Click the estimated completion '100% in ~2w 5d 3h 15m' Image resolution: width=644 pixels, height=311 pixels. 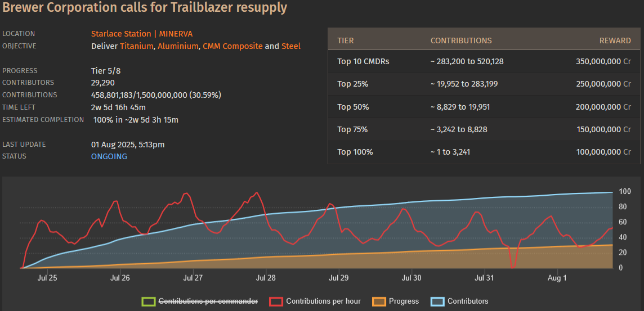[136, 120]
